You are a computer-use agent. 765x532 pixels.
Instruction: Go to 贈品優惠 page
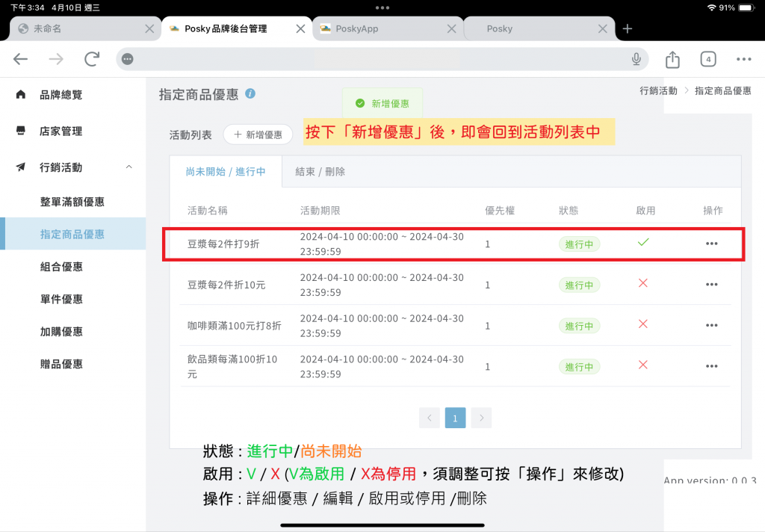click(x=61, y=364)
